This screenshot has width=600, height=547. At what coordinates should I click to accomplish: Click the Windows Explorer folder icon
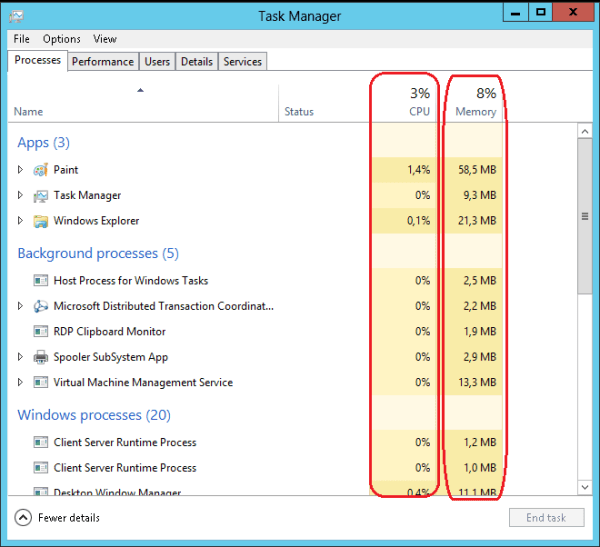[x=41, y=221]
